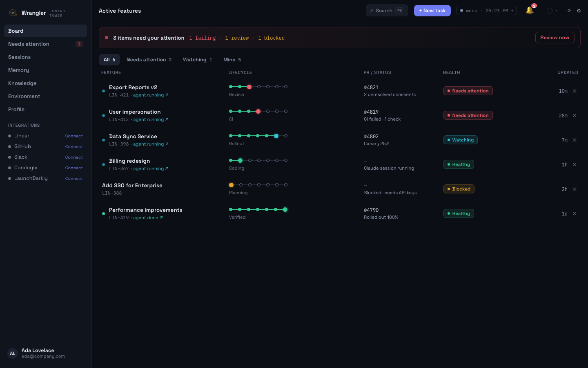Screen dimensions: 588x368
Task: Connect the Slack integration
Action: [74, 157]
